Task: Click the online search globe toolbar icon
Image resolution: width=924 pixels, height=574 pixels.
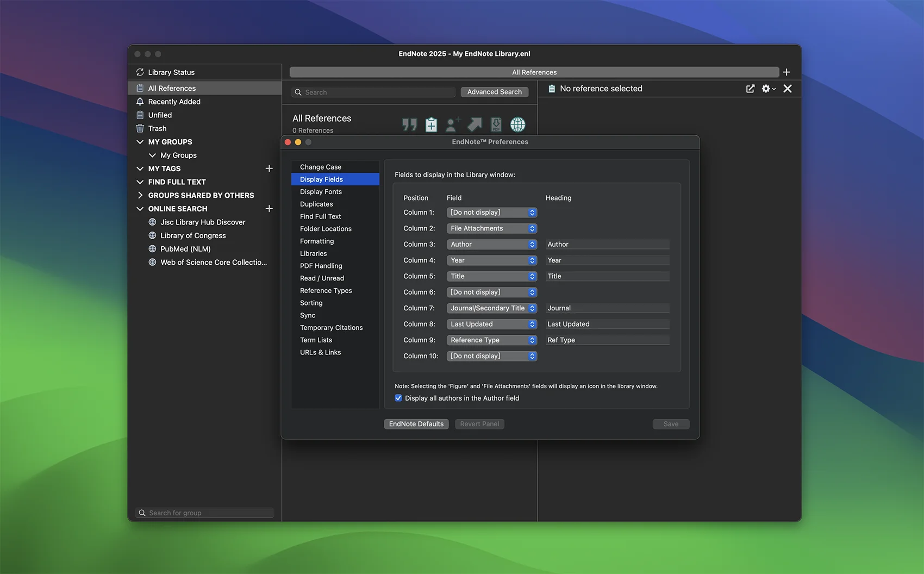Action: (518, 124)
